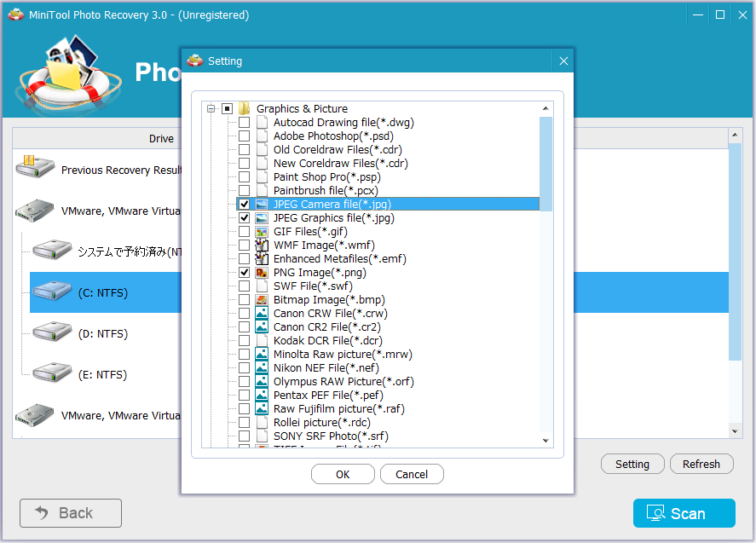The image size is (756, 543).
Task: Click the Bitmap Image file icon
Action: tap(262, 299)
